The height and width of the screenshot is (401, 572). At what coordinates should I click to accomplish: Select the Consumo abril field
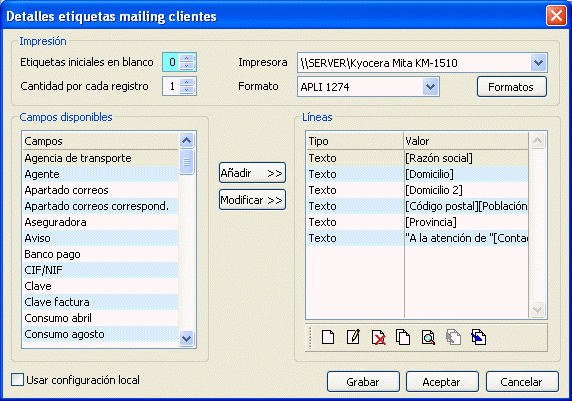(x=101, y=318)
